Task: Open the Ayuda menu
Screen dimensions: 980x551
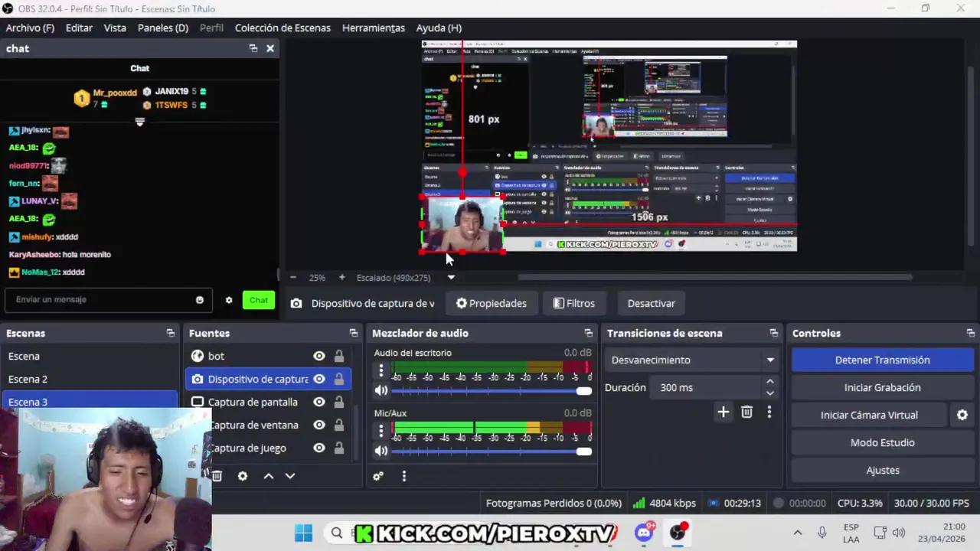Action: (439, 28)
